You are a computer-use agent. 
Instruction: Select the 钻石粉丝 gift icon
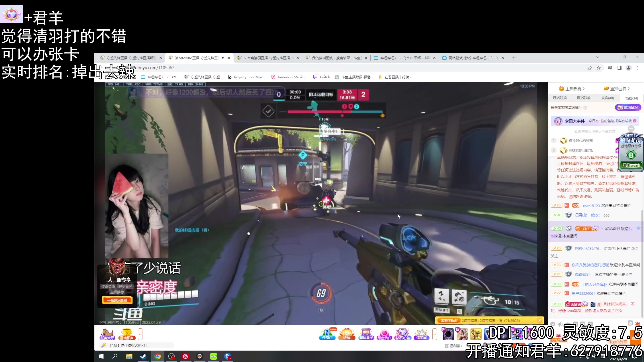(x=403, y=334)
